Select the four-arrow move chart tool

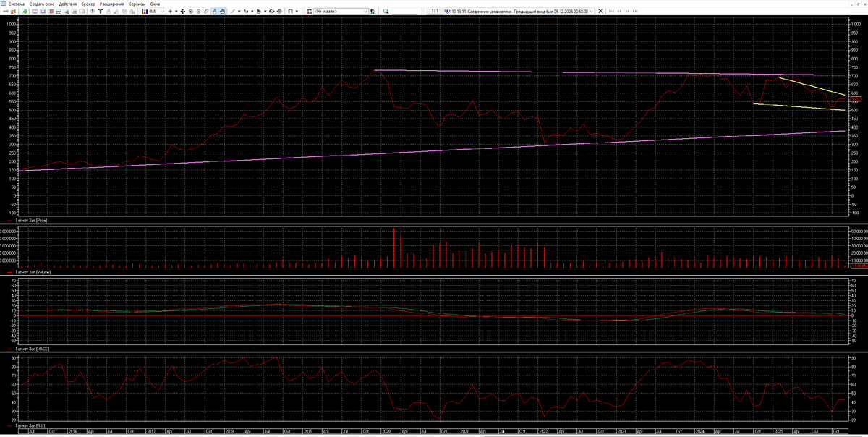pyautogui.click(x=183, y=12)
